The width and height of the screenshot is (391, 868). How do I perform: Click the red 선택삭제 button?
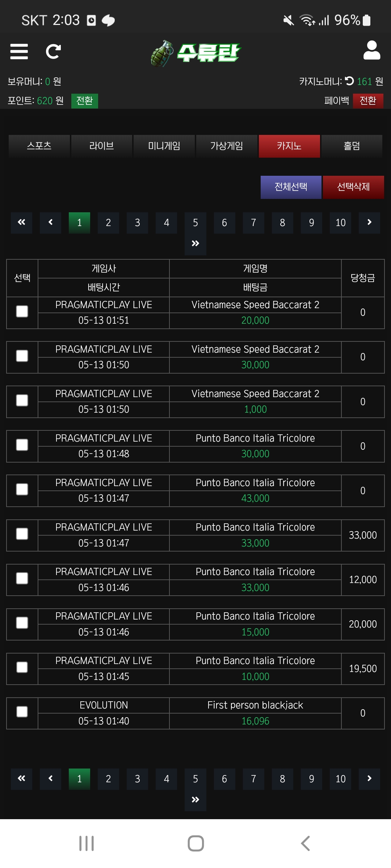353,187
